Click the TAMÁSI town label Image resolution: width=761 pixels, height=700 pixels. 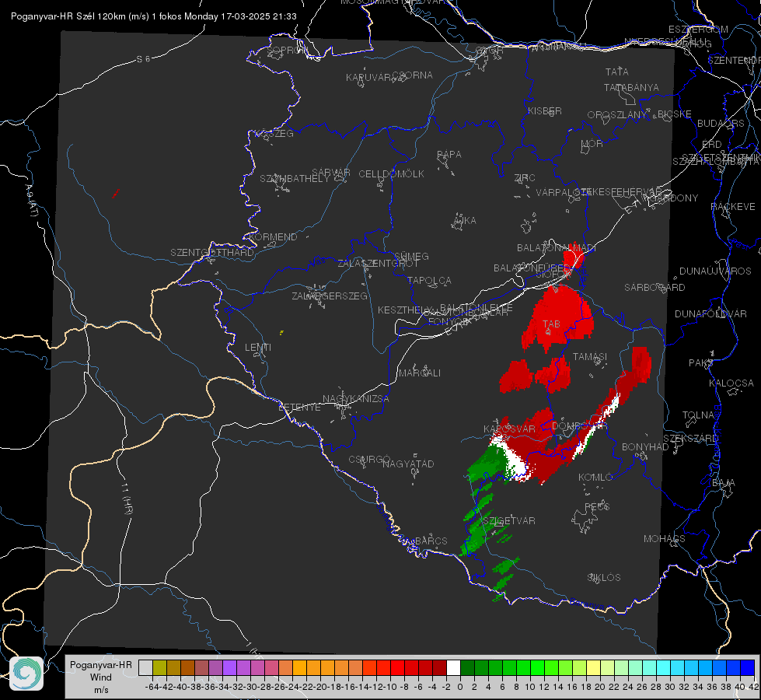590,357
